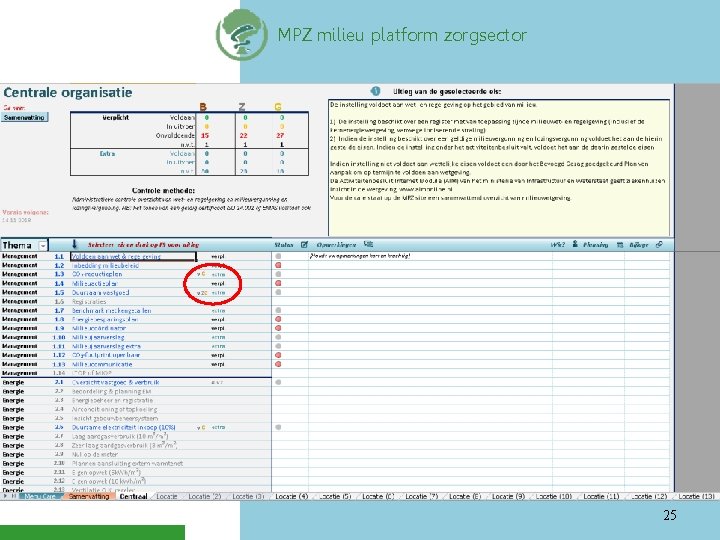Click the yellow Uitleg explanation text box
The height and width of the screenshot is (540, 720).
[499, 168]
